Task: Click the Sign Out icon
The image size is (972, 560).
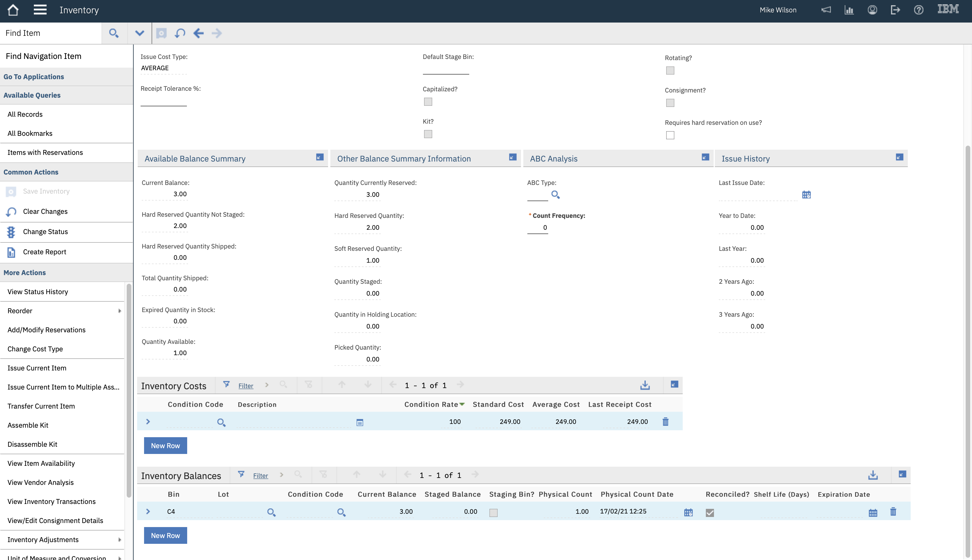Action: pyautogui.click(x=895, y=10)
